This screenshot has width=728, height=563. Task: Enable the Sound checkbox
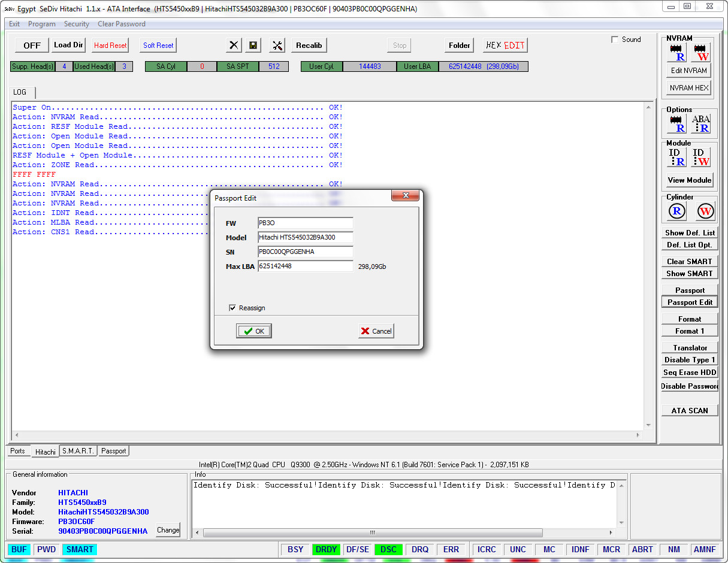coord(615,40)
